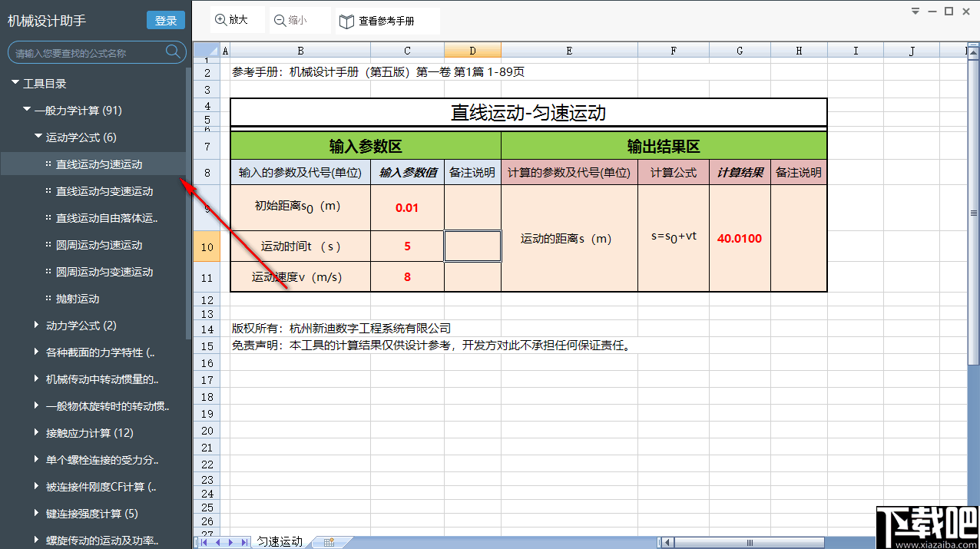Jump to first sheet using navigation arrow

tap(204, 541)
